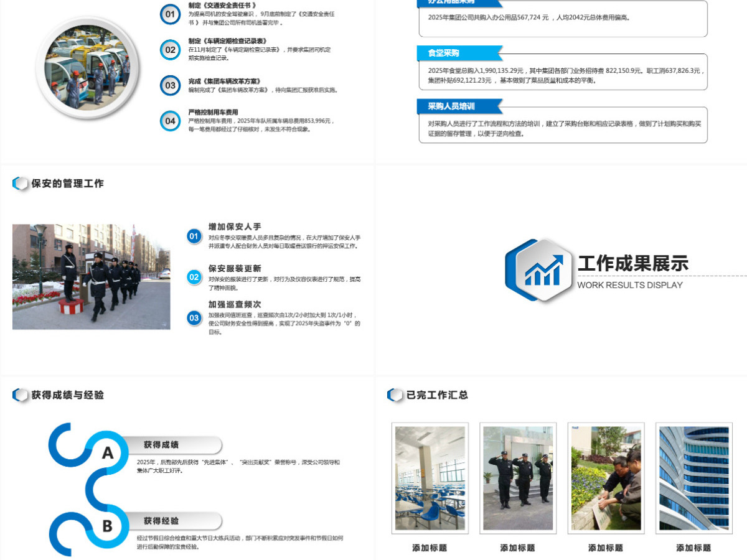
Task: Click the 01 badge beside 增加保安人手
Action: [194, 236]
